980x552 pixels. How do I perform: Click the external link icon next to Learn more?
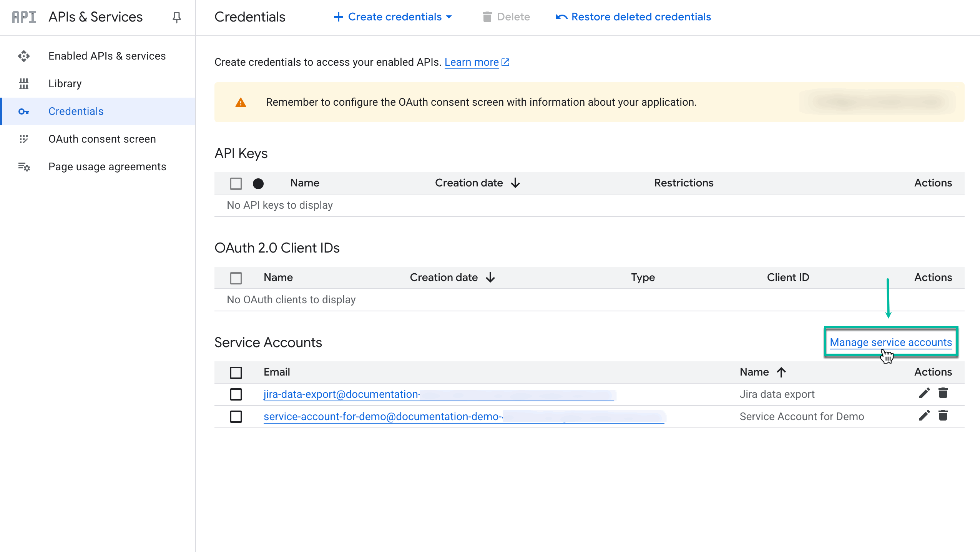click(505, 62)
